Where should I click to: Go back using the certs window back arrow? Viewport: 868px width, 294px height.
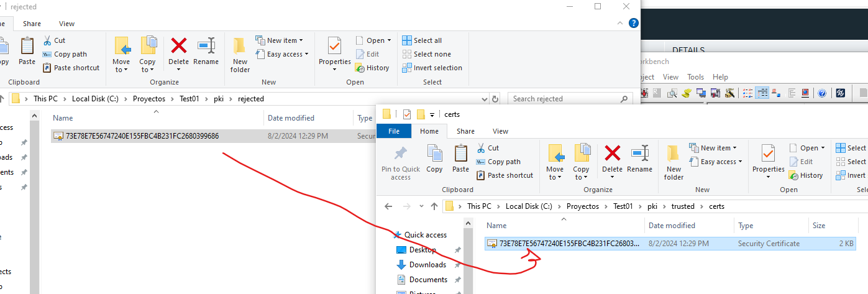(x=388, y=206)
